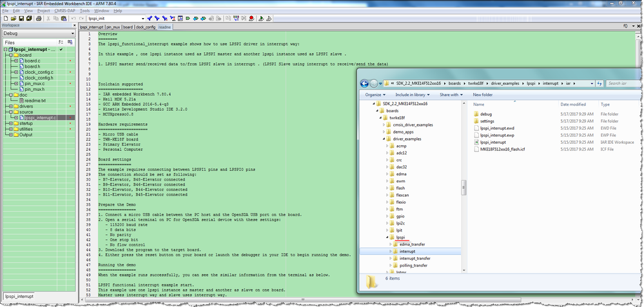Open the CMSIS-DAP menu
Viewport: 644px width, 307px height.
pos(65,10)
